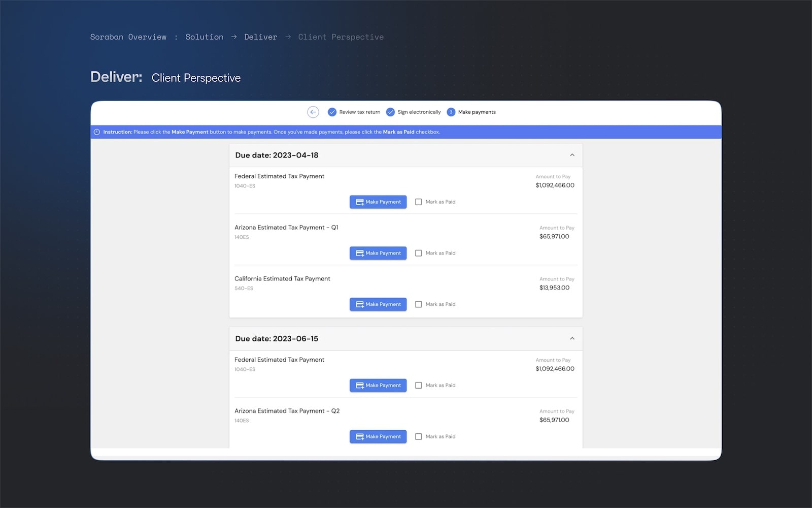Click Client Perspective in the breadcrumb
This screenshot has height=508, width=812.
pos(341,37)
